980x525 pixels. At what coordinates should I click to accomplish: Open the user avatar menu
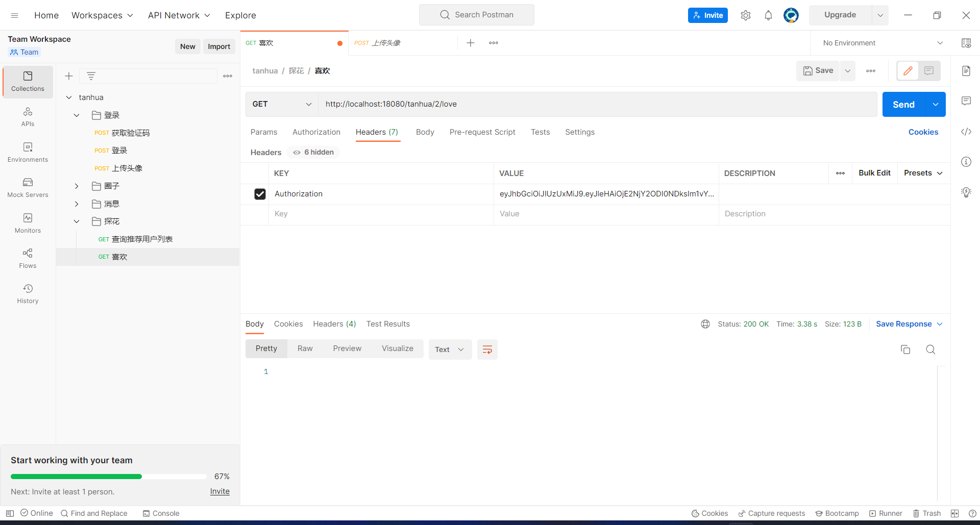(791, 15)
